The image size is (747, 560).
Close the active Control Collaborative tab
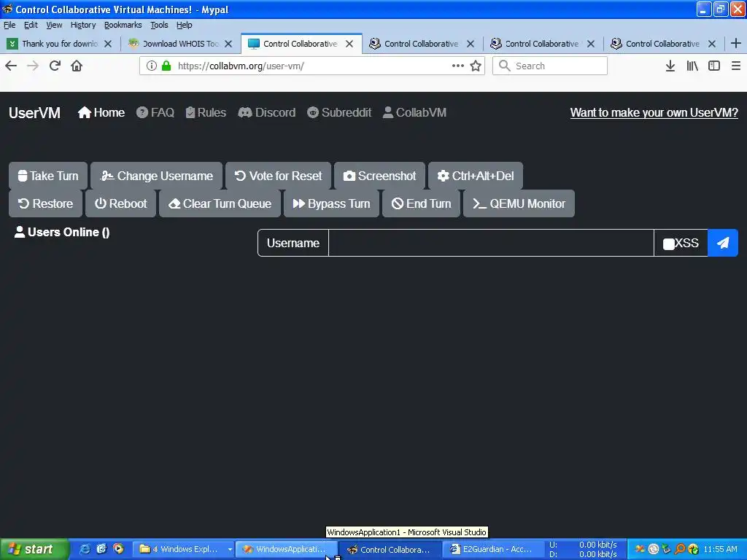(x=349, y=44)
